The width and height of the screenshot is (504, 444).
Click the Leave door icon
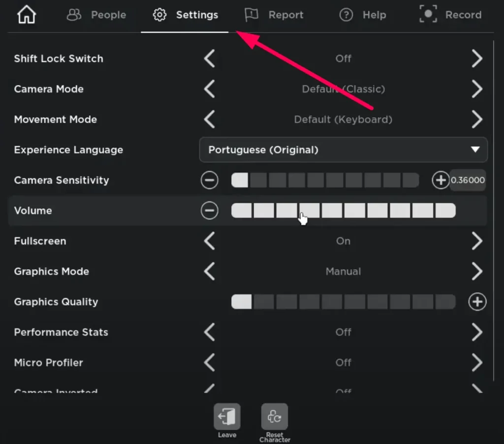click(x=227, y=417)
